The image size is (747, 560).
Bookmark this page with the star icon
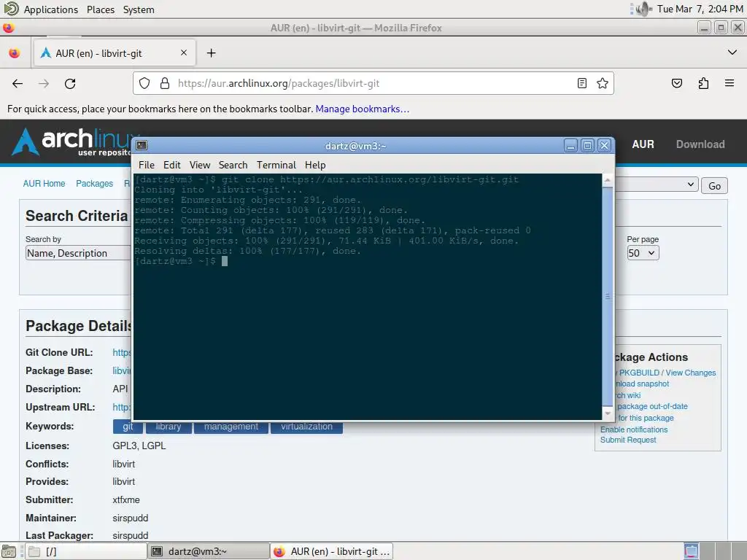tap(602, 83)
